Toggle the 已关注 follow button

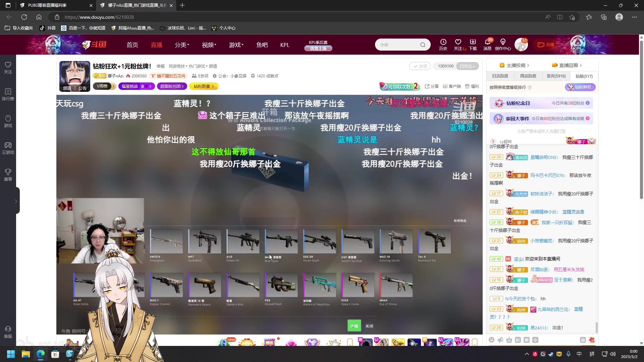click(468, 66)
